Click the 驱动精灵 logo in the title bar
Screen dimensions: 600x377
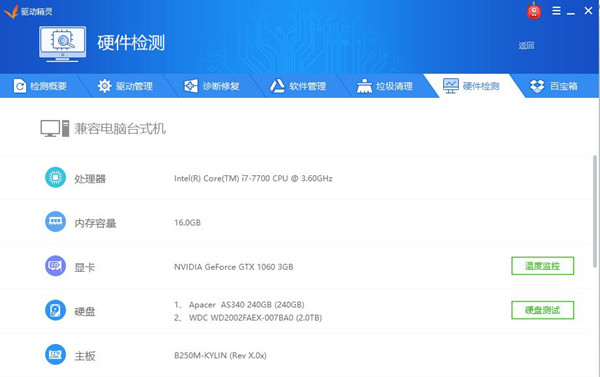[x=28, y=11]
